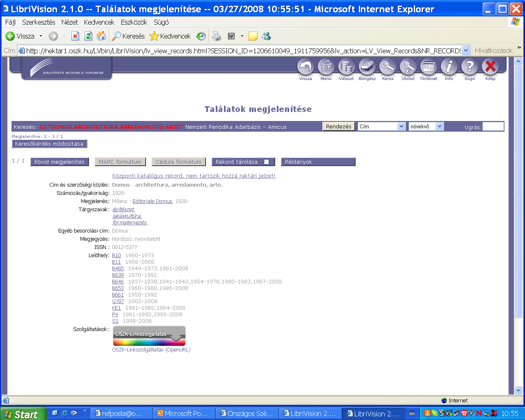
Task: Switch to refposta taskbar window
Action: 121,413
